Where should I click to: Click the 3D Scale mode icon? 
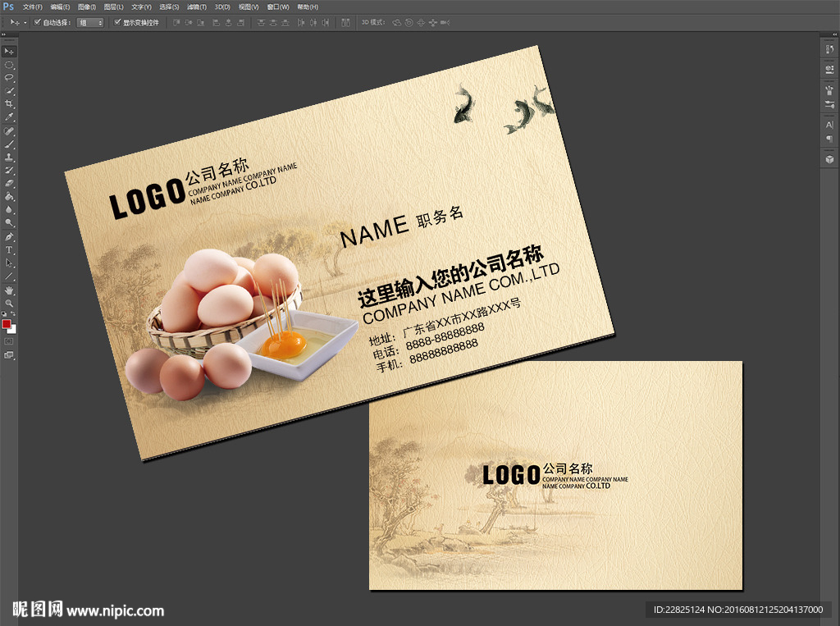445,22
